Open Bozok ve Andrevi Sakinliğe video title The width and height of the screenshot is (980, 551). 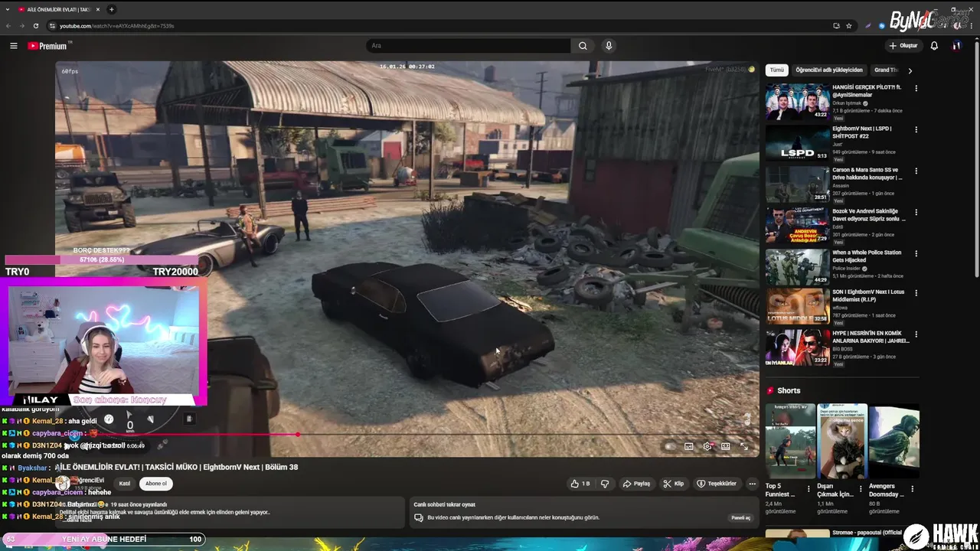click(869, 215)
